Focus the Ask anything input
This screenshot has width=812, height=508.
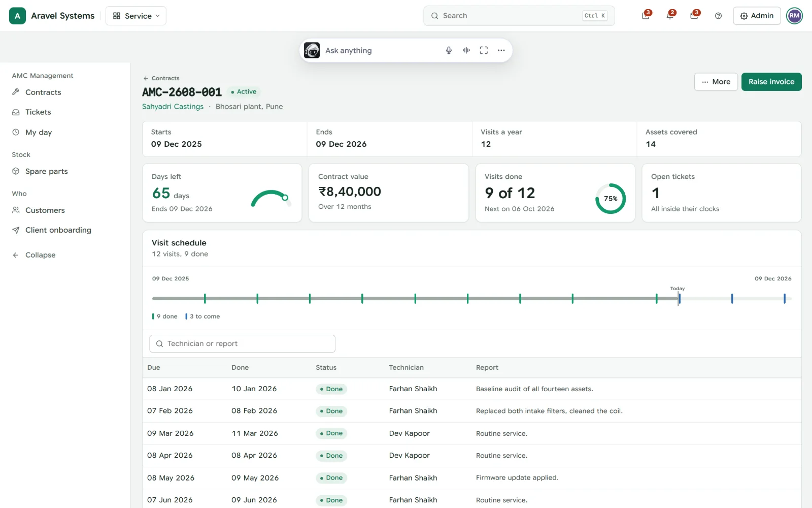click(381, 50)
